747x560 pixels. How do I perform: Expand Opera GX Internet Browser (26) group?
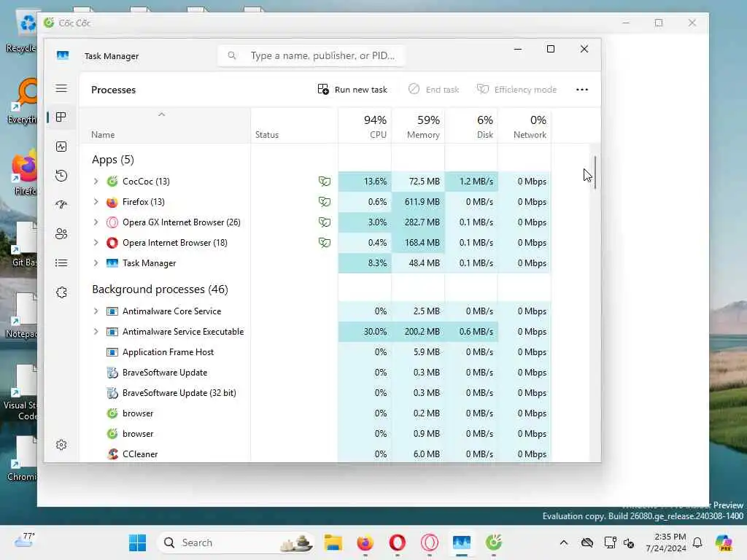pos(96,222)
